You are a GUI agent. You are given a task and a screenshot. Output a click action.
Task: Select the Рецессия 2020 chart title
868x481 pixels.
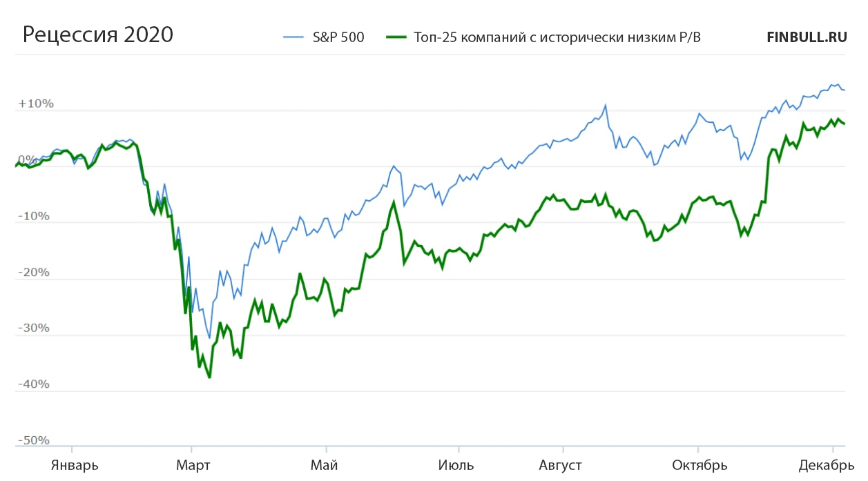(x=98, y=35)
